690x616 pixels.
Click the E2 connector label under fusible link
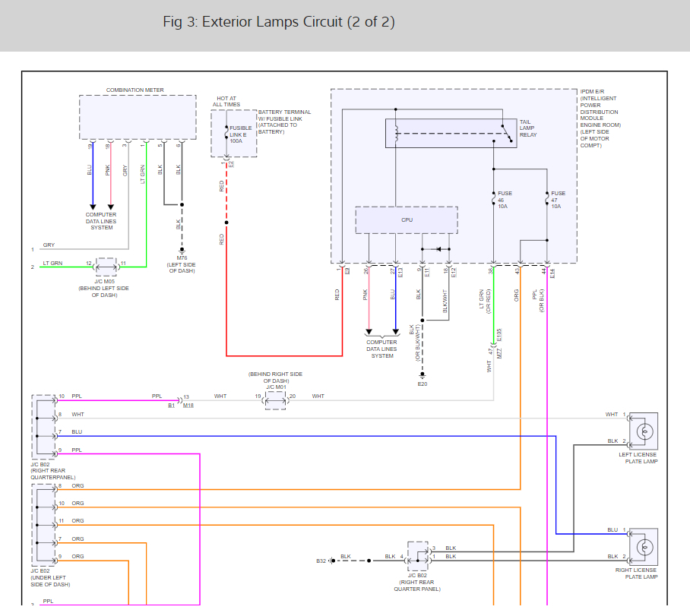231,165
